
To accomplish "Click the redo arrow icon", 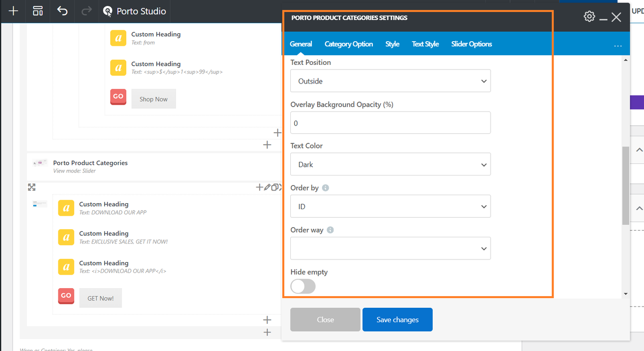I will 87,11.
